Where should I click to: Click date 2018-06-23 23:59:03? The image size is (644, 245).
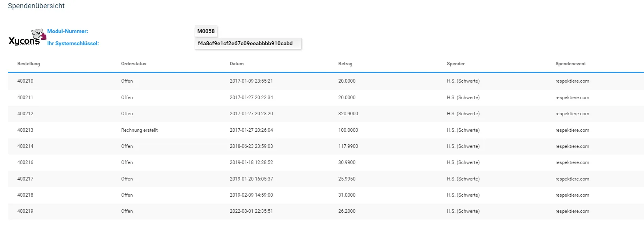point(251,146)
